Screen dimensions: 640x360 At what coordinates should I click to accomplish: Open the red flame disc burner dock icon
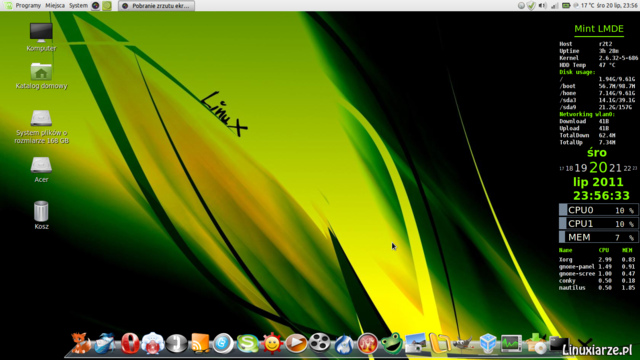point(368,343)
